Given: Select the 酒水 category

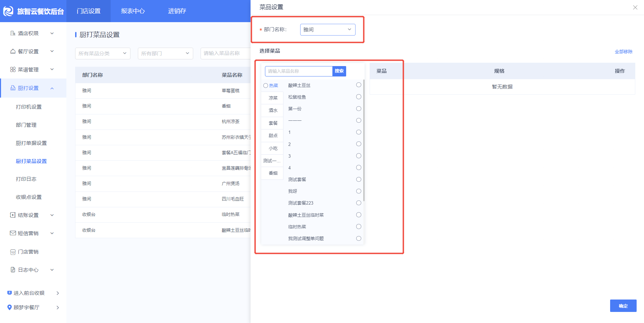Looking at the screenshot, I should tap(272, 110).
